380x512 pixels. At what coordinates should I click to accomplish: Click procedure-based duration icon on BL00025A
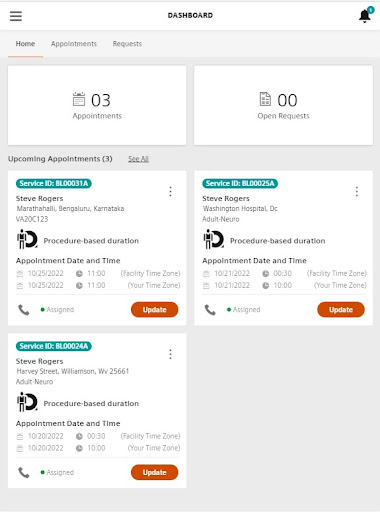[214, 239]
